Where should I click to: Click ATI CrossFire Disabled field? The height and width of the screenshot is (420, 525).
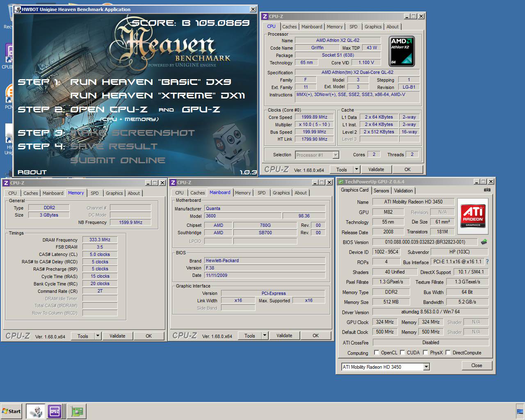[x=430, y=342]
